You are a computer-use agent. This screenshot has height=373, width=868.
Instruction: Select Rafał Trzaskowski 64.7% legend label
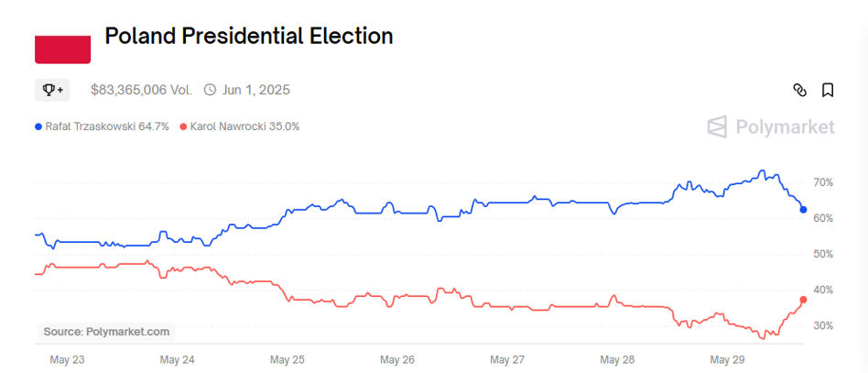click(x=107, y=126)
